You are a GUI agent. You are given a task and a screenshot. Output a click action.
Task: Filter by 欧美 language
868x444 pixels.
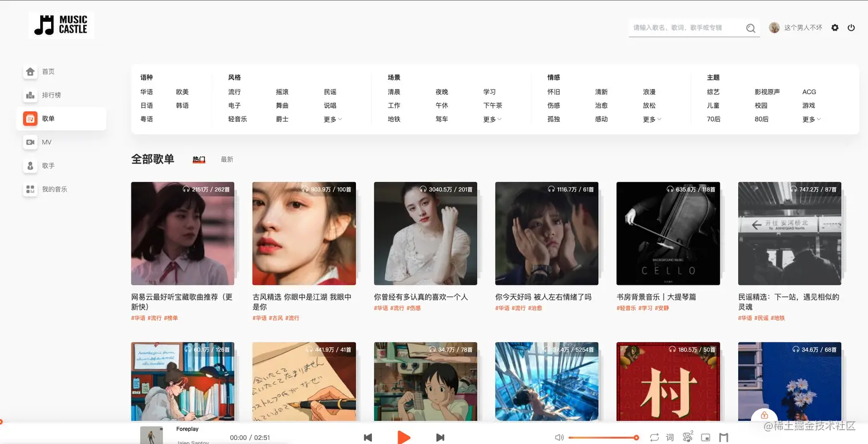coord(183,92)
